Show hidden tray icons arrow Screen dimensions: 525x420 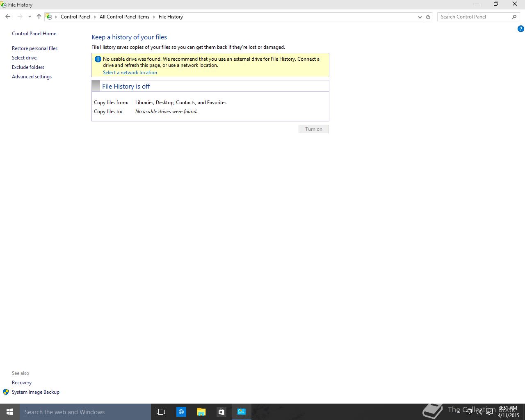pos(458,412)
